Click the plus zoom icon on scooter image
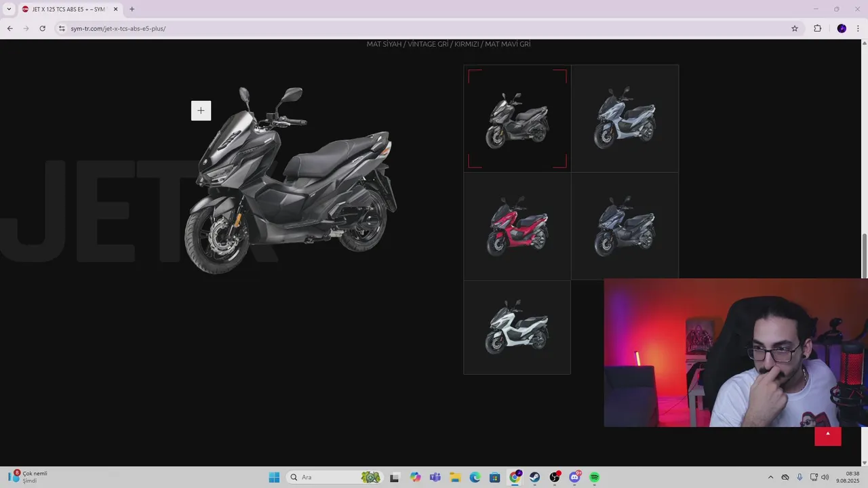This screenshot has width=868, height=488. pos(201,110)
